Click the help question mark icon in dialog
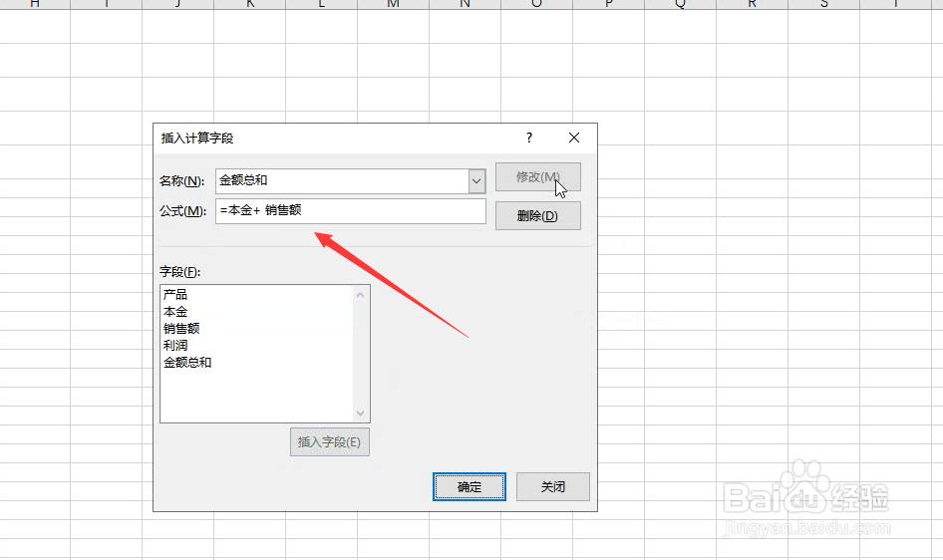This screenshot has height=560, width=943. (528, 138)
